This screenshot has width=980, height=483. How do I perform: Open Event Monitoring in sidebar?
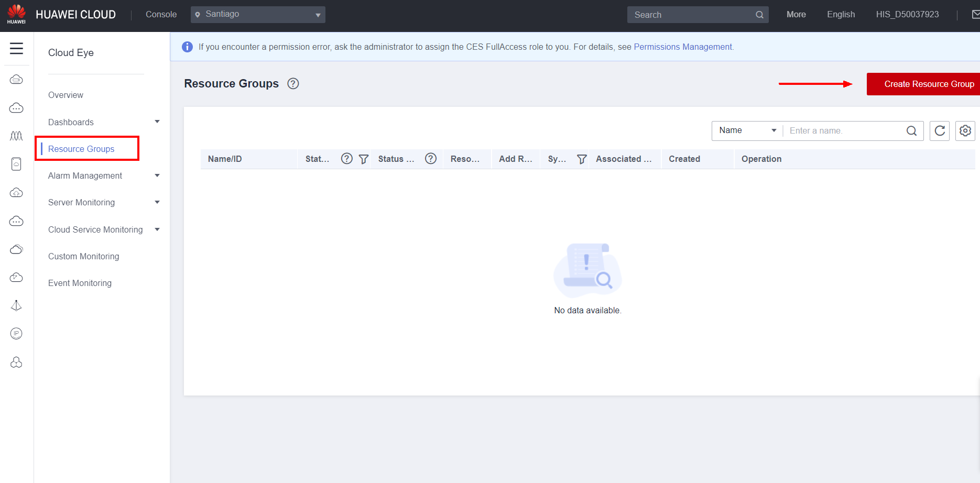click(80, 283)
